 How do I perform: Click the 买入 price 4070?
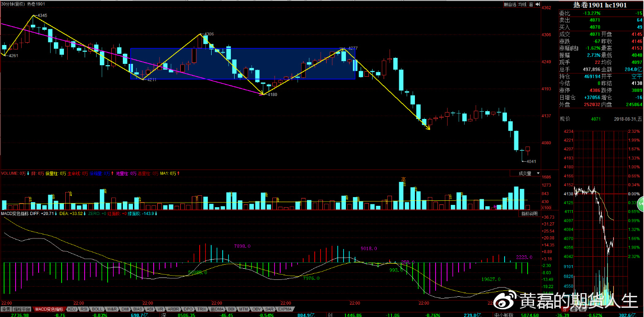click(x=595, y=27)
